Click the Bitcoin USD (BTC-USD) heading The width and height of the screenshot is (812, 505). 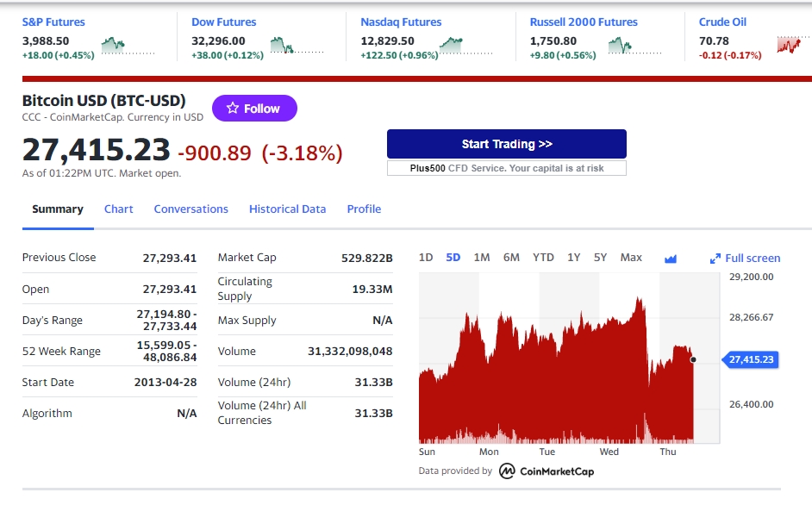tap(104, 101)
